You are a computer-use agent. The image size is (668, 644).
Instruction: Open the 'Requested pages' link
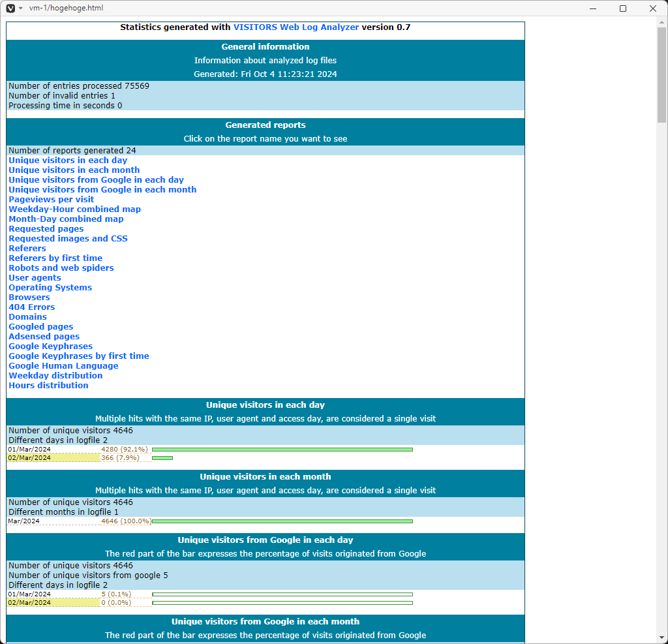[x=46, y=229]
